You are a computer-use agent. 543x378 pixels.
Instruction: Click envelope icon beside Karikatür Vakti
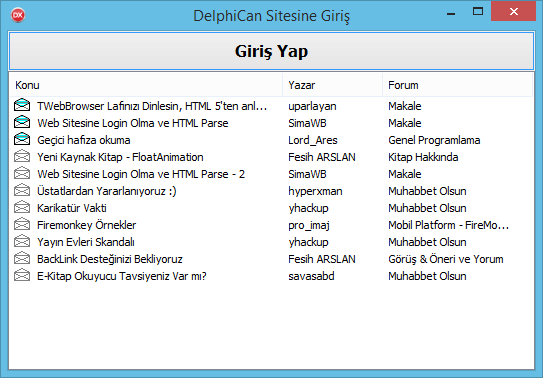coord(22,207)
